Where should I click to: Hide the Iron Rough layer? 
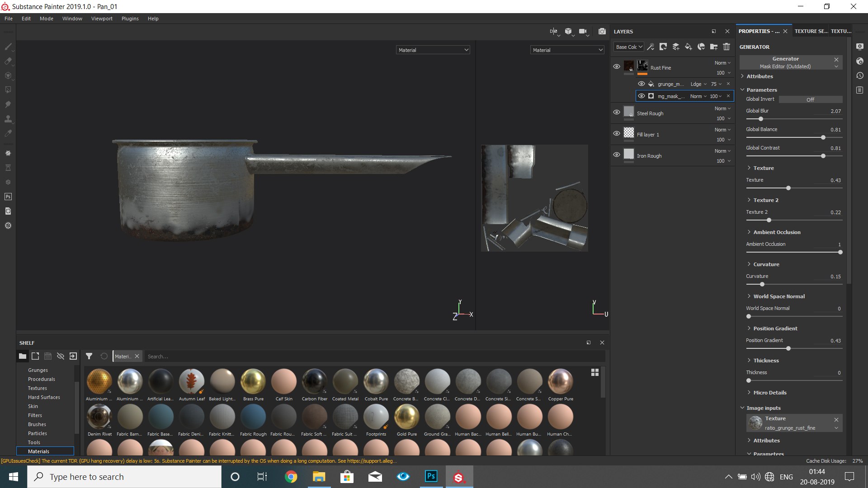[616, 155]
